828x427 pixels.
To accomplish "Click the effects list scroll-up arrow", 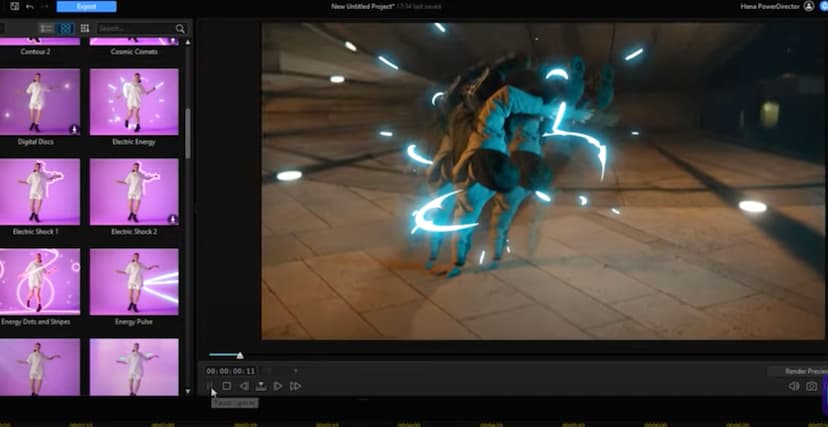I will point(188,42).
